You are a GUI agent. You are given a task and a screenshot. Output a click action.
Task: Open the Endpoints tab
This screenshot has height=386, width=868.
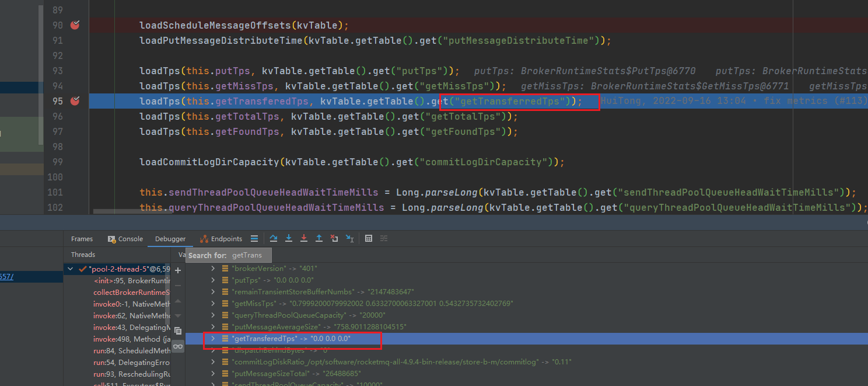point(221,239)
